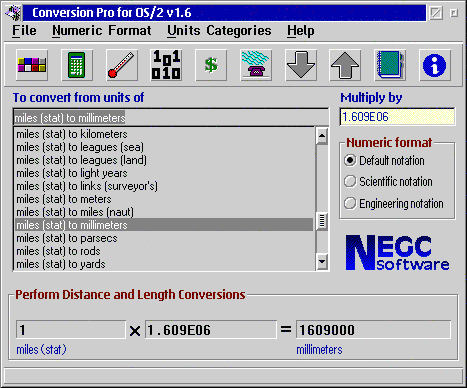
Task: Select "miles (stat) to kilometers"
Action: [164, 134]
